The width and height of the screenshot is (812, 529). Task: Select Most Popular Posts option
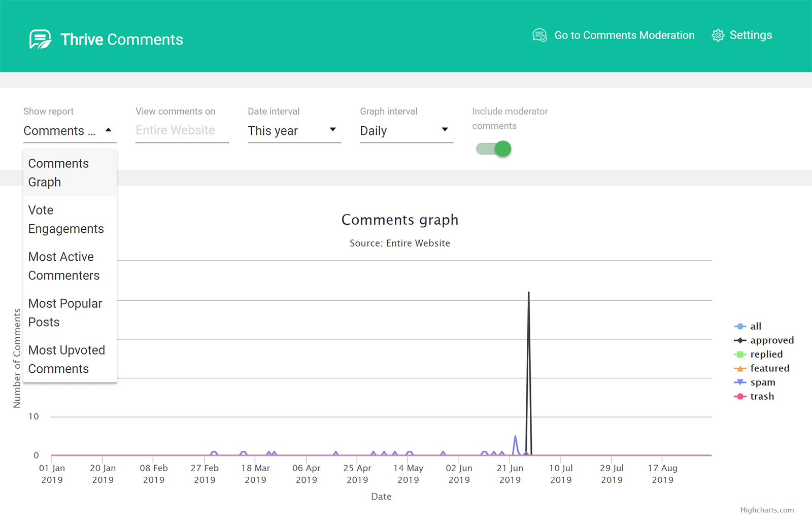(x=70, y=312)
